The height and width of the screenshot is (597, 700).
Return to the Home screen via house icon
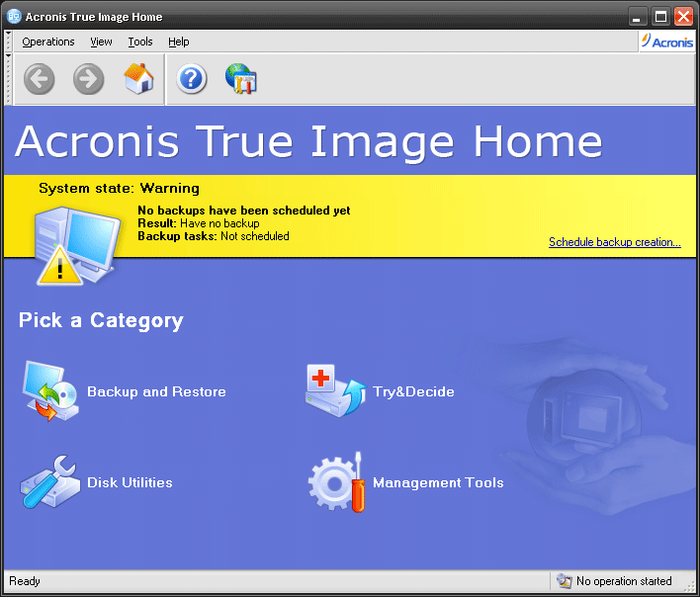point(138,78)
